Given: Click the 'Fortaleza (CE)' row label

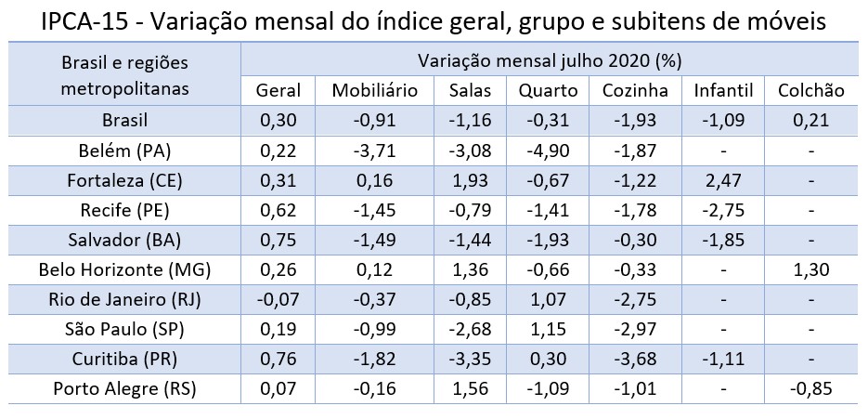Looking at the screenshot, I should 125,179.
